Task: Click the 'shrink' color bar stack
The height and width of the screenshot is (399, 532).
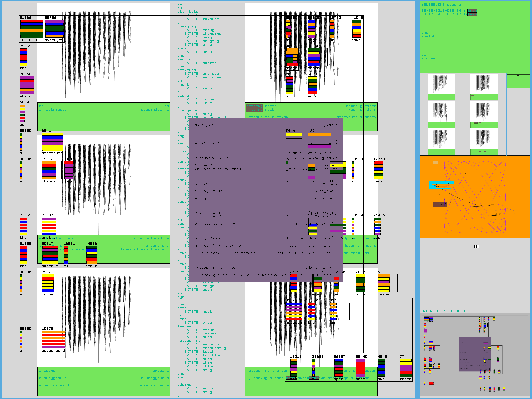Action: click(27, 85)
